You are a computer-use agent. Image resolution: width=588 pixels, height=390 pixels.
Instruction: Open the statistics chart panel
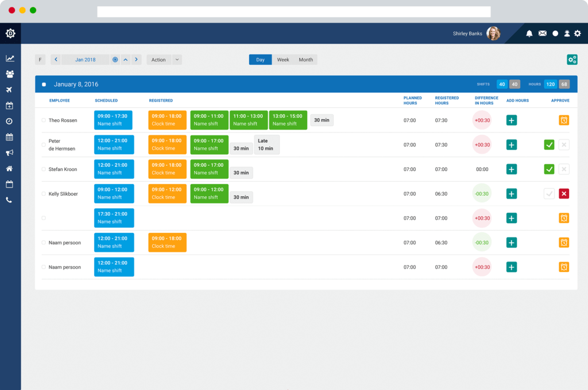(9, 58)
